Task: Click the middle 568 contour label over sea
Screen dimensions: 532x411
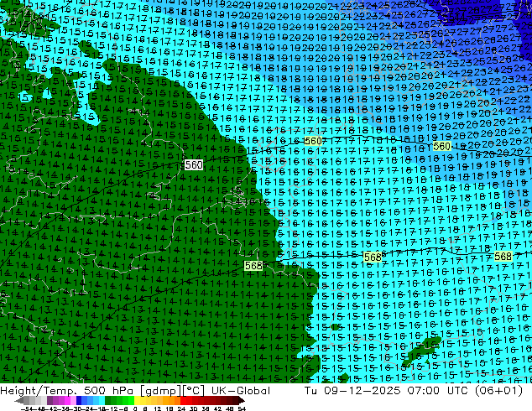Action: point(373,257)
